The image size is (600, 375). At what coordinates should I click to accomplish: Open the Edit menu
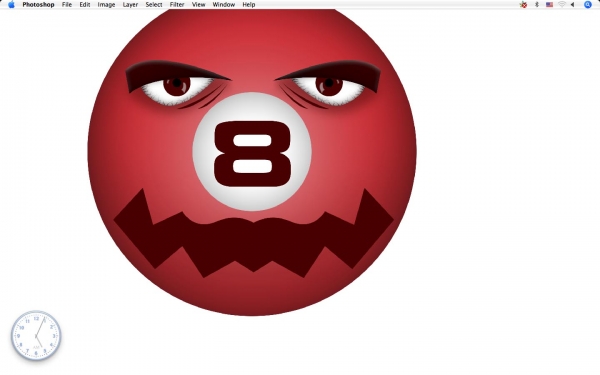85,5
